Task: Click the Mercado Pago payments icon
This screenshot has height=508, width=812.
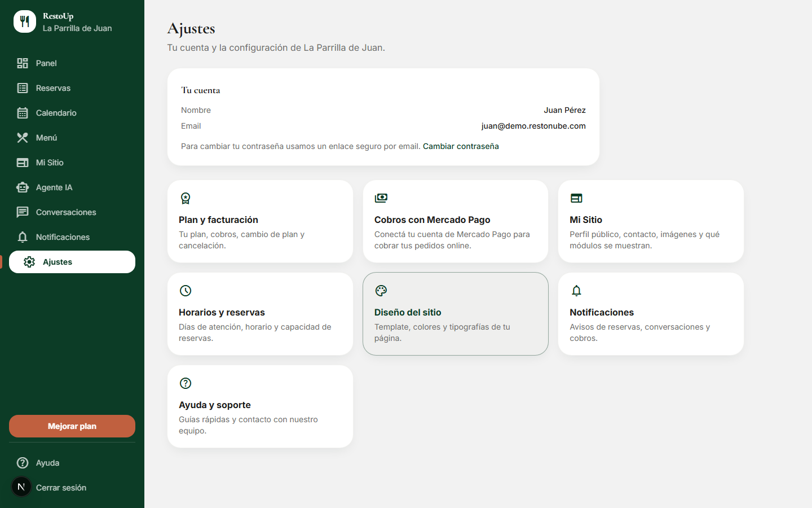Action: [x=381, y=198]
